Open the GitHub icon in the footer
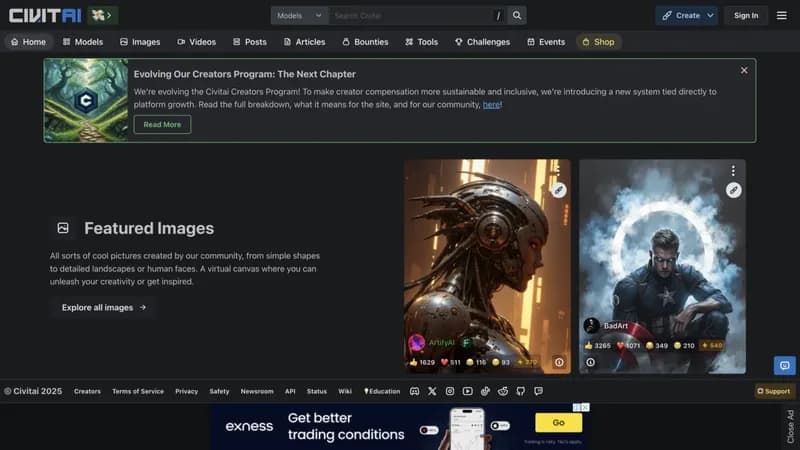 (x=520, y=391)
